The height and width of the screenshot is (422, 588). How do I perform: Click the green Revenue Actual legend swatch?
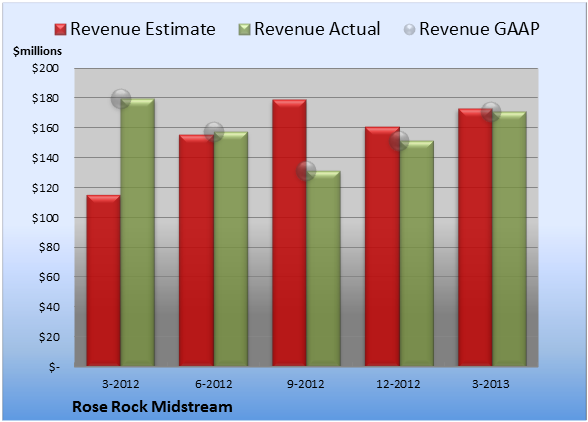tap(244, 30)
